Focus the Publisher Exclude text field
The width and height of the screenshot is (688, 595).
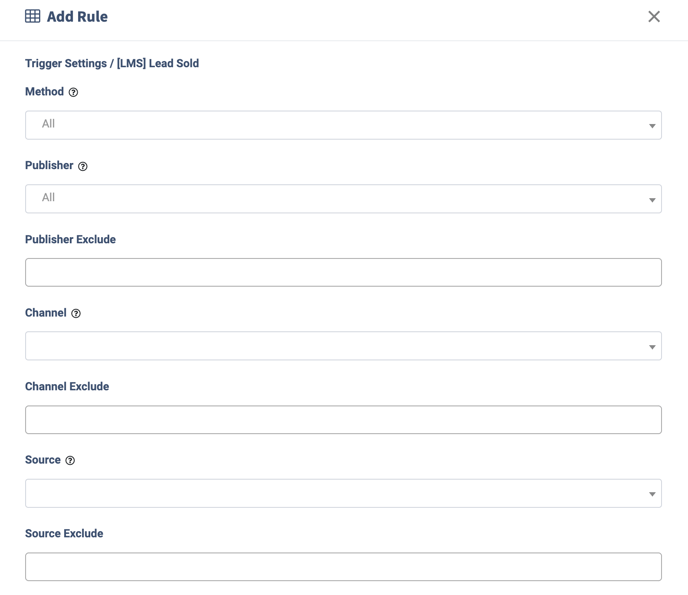(343, 272)
